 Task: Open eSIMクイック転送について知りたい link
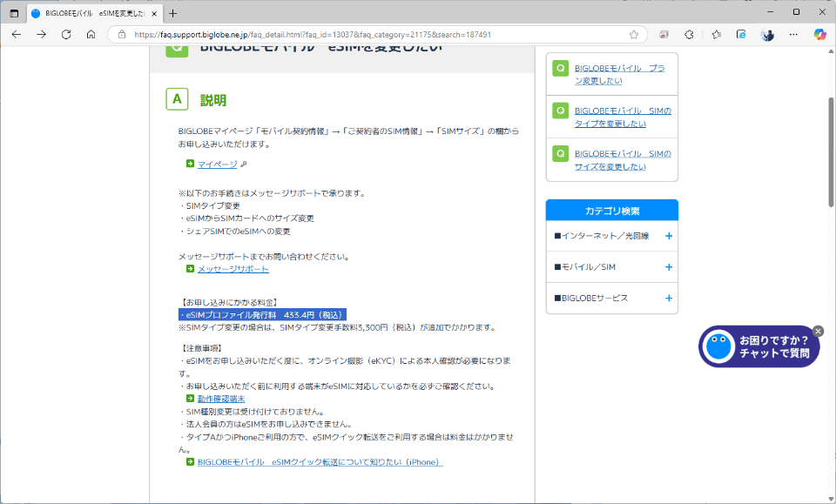[x=320, y=462]
